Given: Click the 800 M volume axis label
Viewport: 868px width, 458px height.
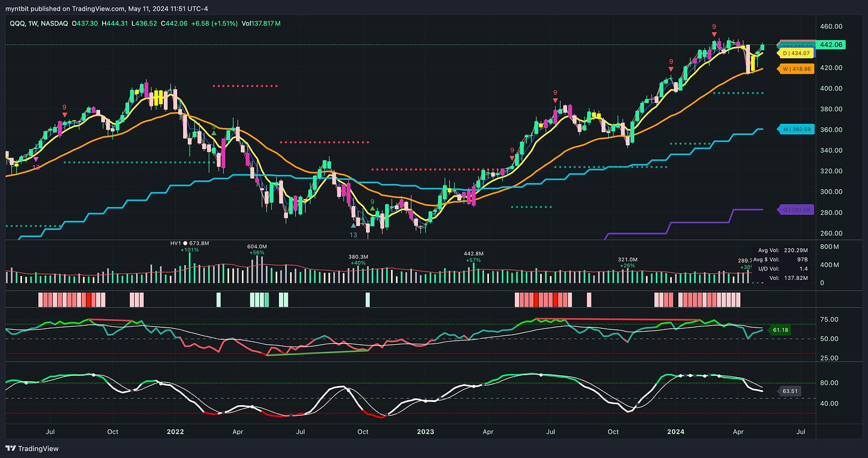Looking at the screenshot, I should (830, 247).
